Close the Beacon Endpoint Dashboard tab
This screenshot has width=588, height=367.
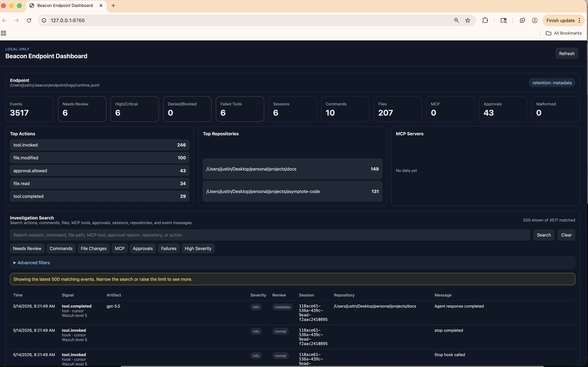101,6
